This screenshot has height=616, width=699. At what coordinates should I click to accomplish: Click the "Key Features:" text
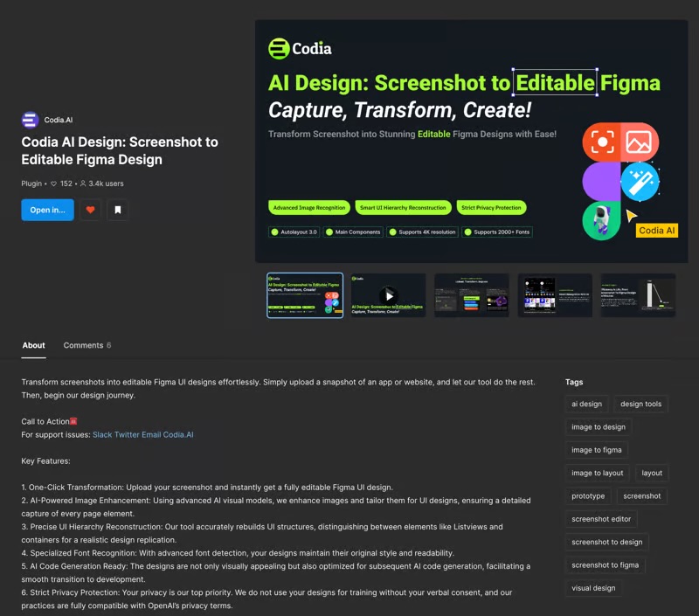(46, 460)
